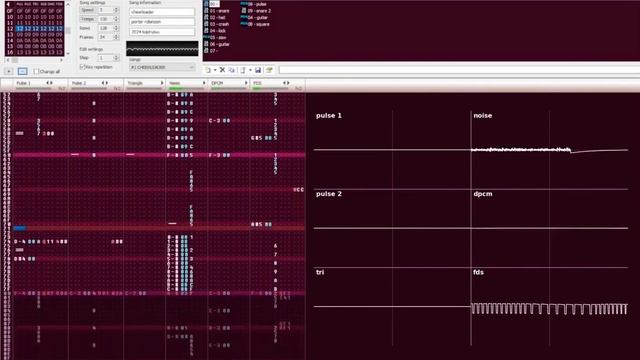Click the highlighted button beside Change all
This screenshot has width=640, height=360.
coord(22,71)
